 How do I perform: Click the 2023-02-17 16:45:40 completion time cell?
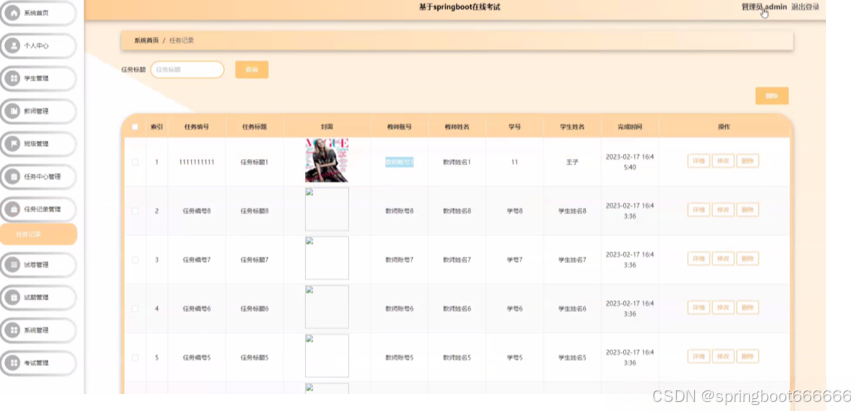point(630,162)
